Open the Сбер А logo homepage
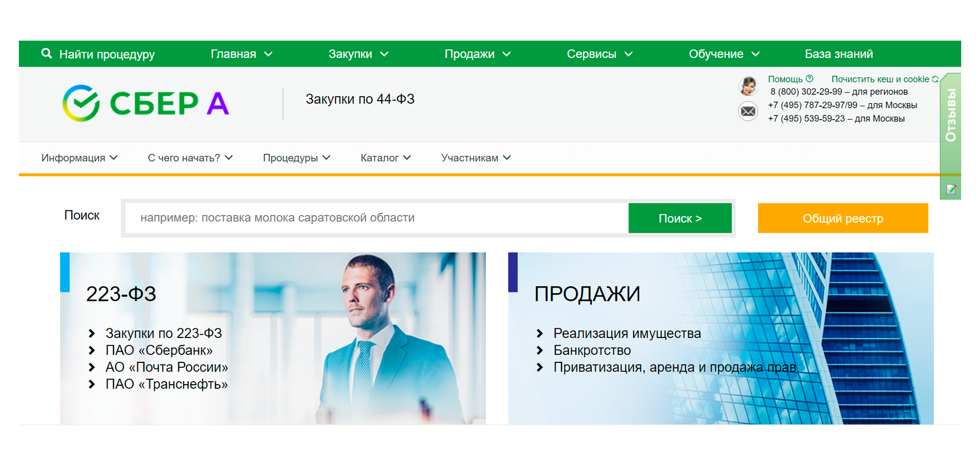The image size is (980, 466). click(146, 103)
